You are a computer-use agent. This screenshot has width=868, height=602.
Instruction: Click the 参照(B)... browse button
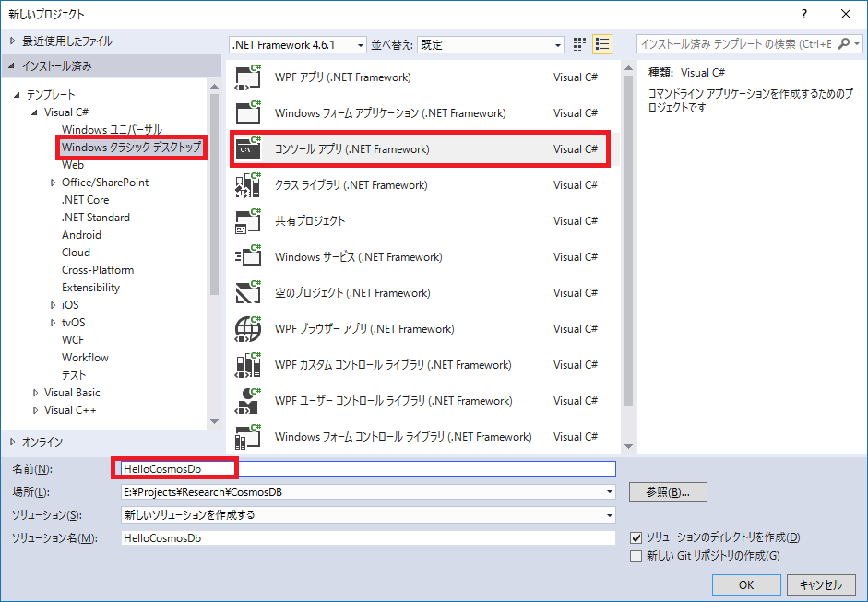click(x=668, y=492)
